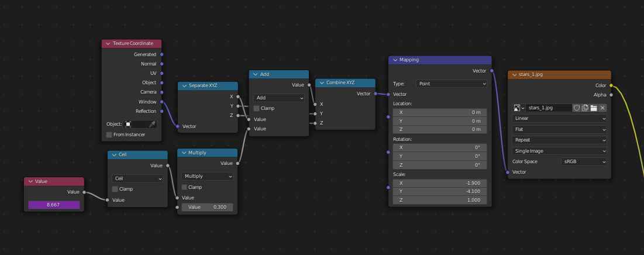644x255 pixels.
Task: Enable the From Instancer checkbox
Action: [x=109, y=135]
